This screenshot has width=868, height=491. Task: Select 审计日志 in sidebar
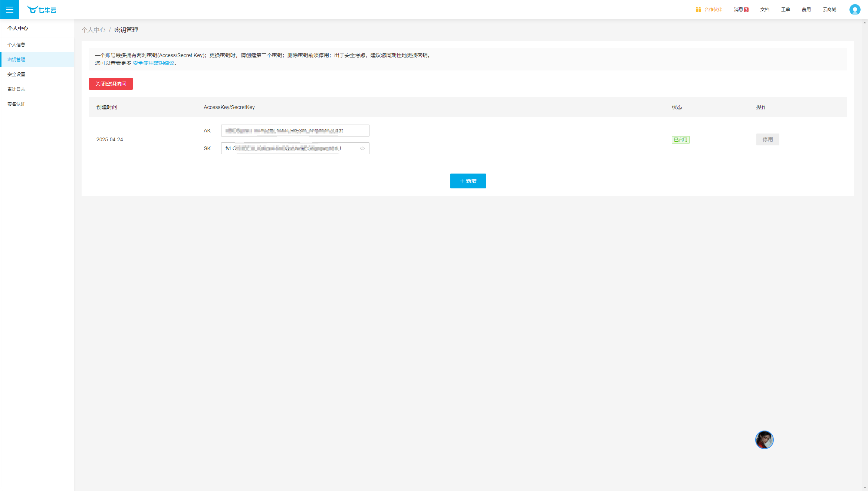click(x=16, y=89)
